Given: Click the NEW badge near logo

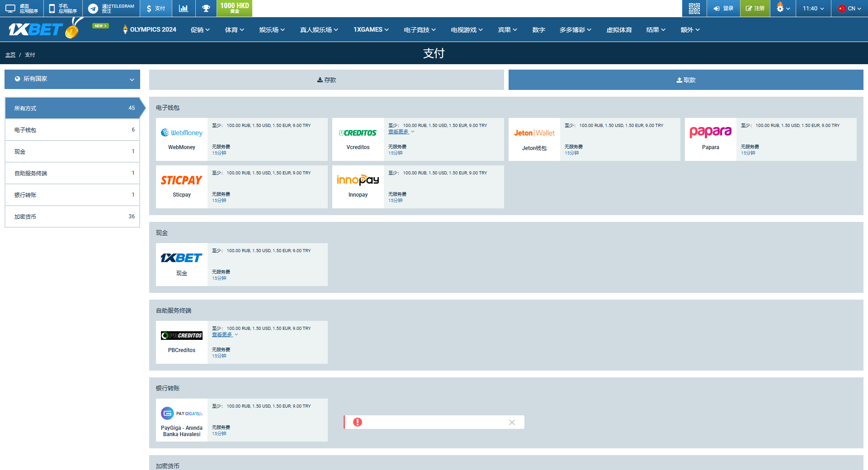Looking at the screenshot, I should point(100,26).
